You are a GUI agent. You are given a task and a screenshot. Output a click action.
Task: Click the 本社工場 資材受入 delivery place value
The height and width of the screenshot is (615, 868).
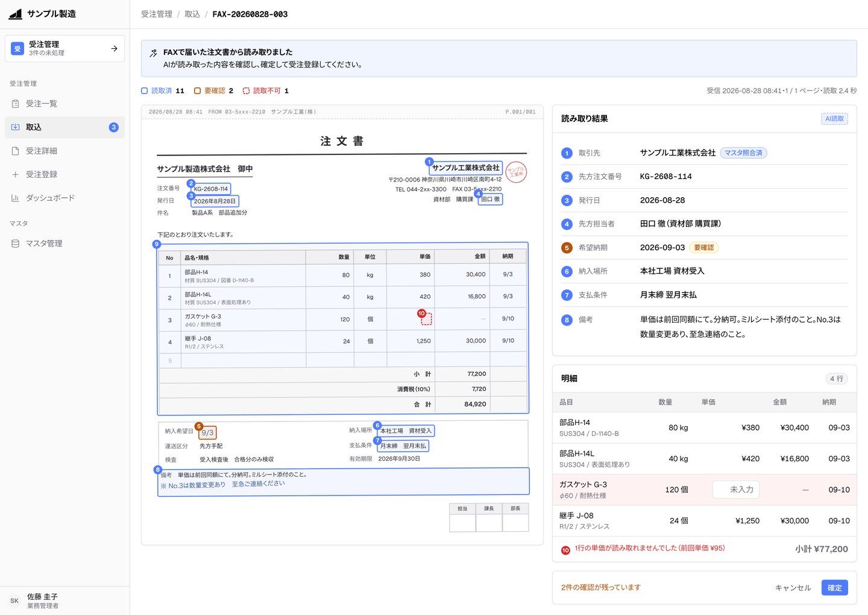point(672,271)
